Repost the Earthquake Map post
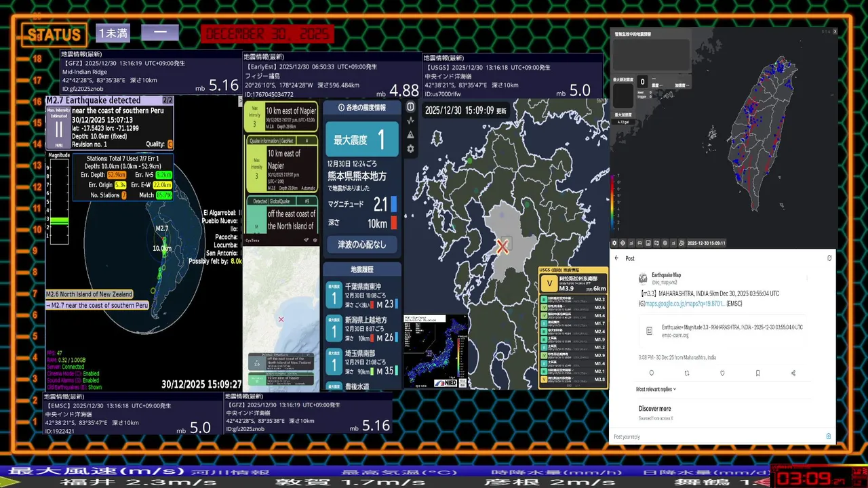The image size is (868, 488). click(687, 373)
